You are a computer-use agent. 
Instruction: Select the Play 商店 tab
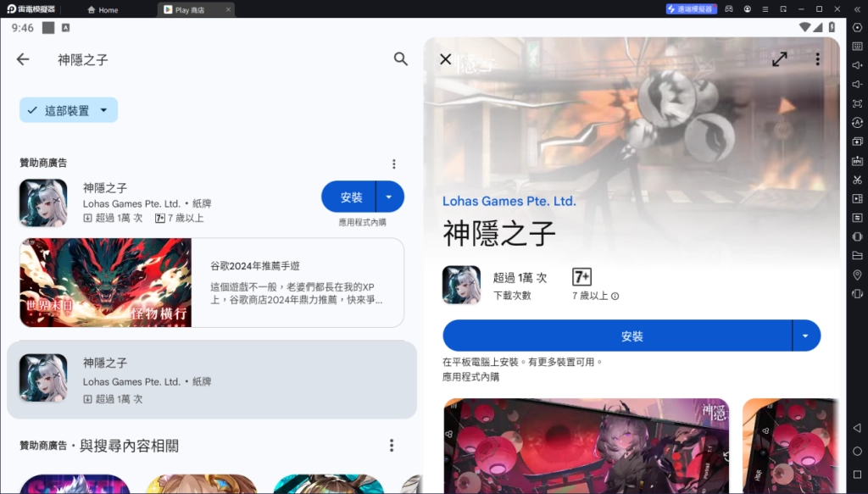pos(195,10)
